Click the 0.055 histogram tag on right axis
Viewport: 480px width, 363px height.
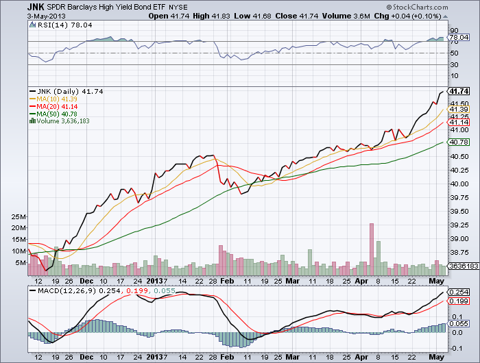pos(459,323)
